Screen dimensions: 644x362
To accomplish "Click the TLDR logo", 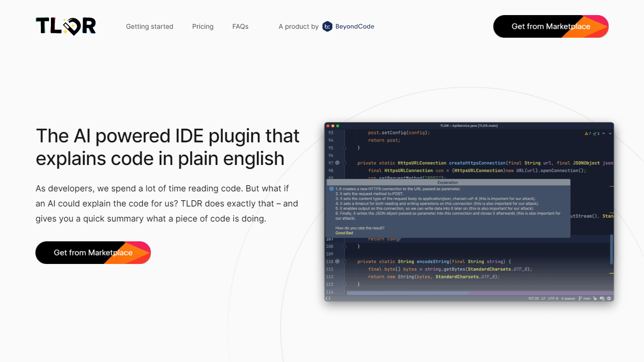I will (66, 26).
